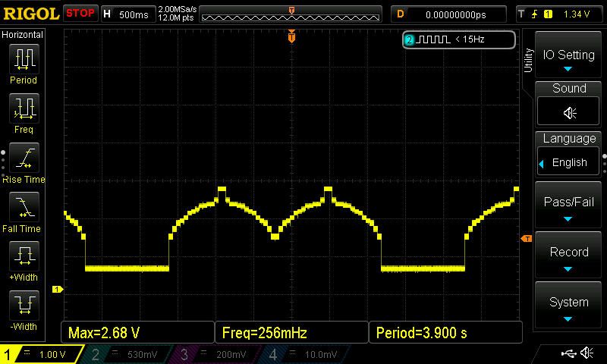Image resolution: width=607 pixels, height=364 pixels.
Task: Open the Record submenu
Action: tap(569, 256)
